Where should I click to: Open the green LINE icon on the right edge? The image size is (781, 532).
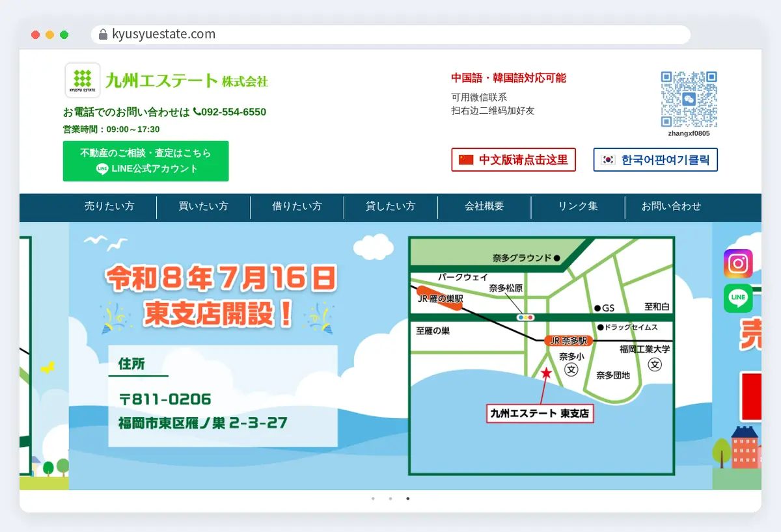point(738,299)
